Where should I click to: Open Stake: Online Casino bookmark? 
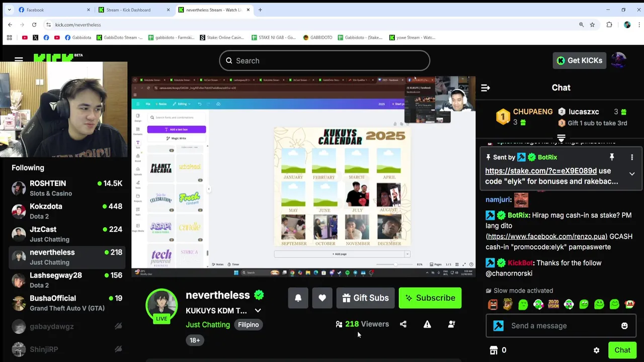coord(222,38)
